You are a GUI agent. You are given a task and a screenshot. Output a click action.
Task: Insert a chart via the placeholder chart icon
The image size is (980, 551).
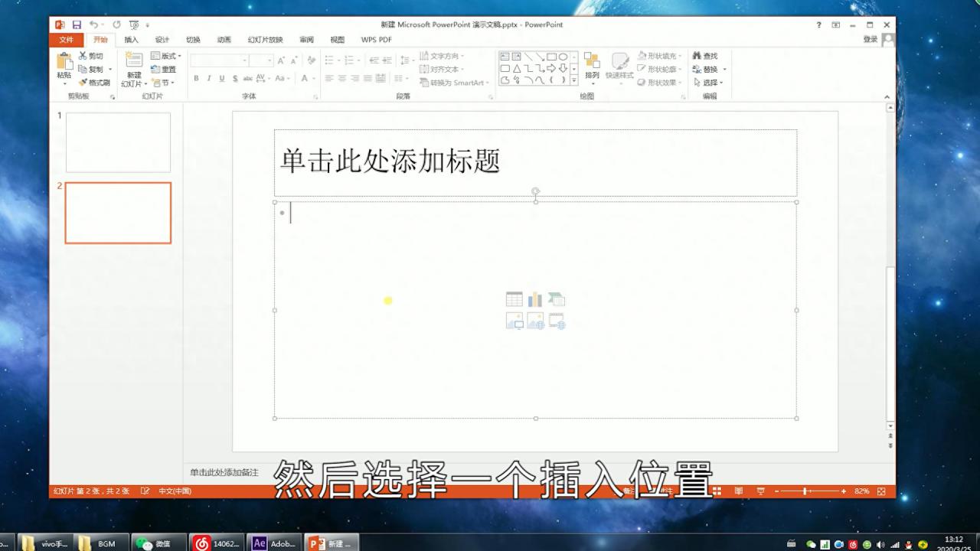coord(534,298)
